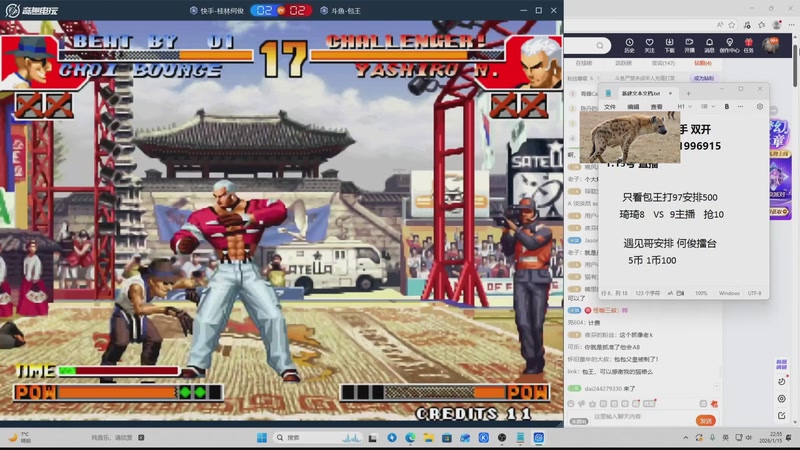The width and height of the screenshot is (800, 450).
Task: Click the horn broadcast icon in chat toolbar
Action: 582,404
